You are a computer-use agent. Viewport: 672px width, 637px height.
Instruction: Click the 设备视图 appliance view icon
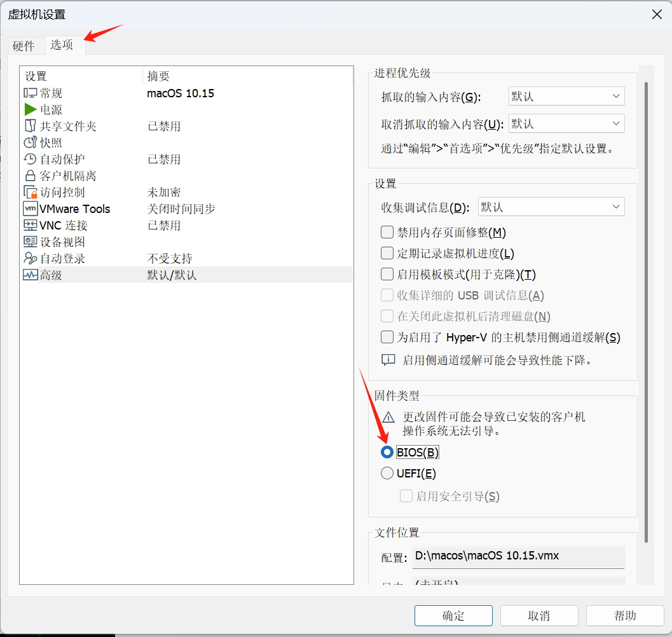pyautogui.click(x=30, y=242)
